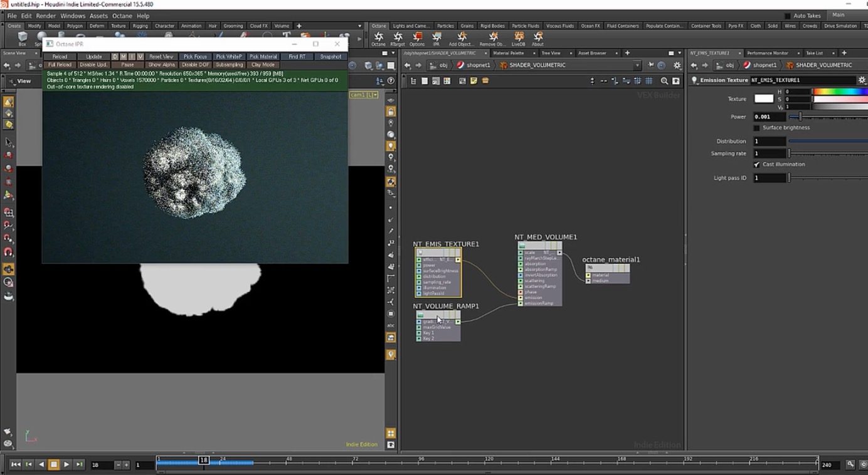Click Full Reload in Octane IPR
Screen dimensions: 868x475
coord(60,65)
